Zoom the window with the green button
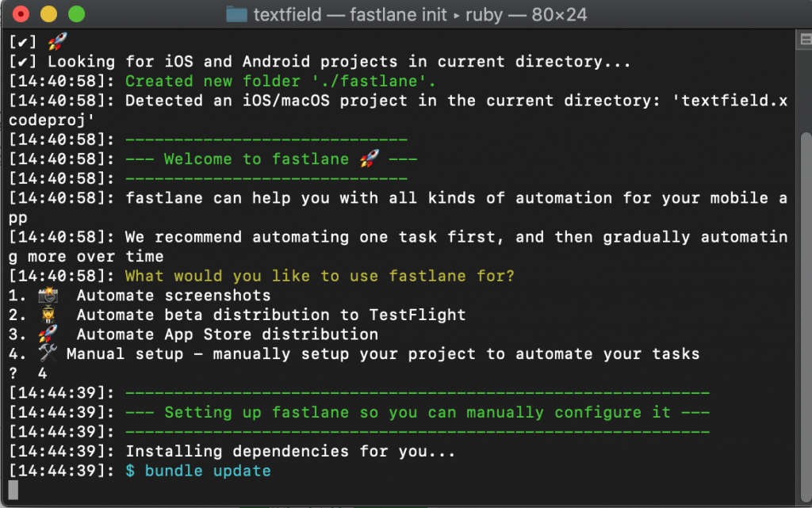The height and width of the screenshot is (508, 812). pyautogui.click(x=76, y=14)
